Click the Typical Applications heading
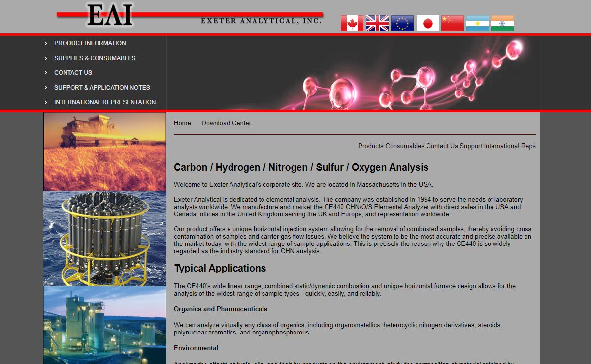The height and width of the screenshot is (364, 591). click(x=220, y=268)
